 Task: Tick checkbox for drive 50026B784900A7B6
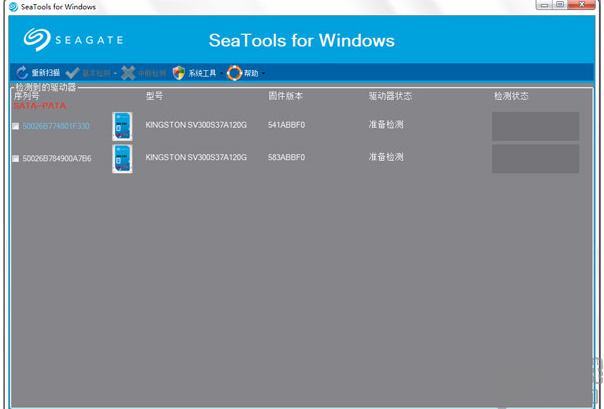(15, 158)
